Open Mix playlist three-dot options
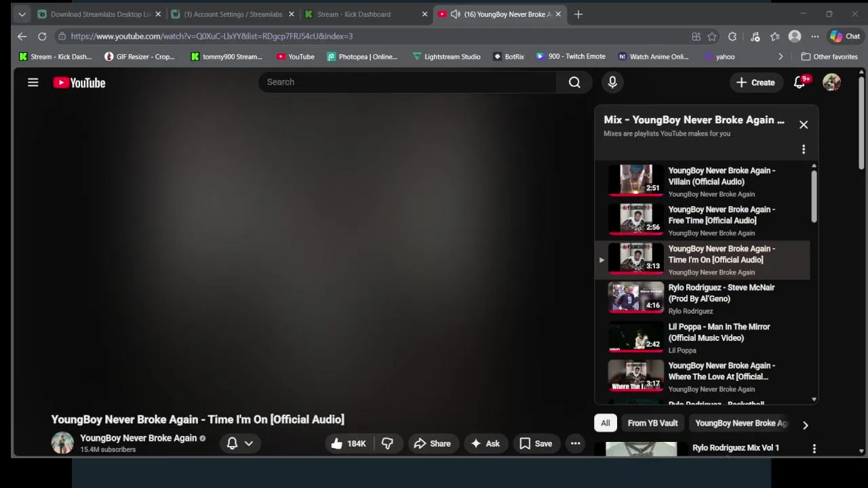 tap(804, 149)
